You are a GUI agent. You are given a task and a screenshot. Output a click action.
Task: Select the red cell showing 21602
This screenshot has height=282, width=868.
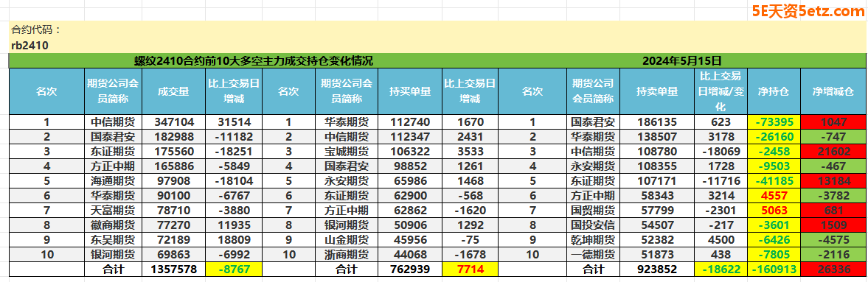pyautogui.click(x=833, y=152)
